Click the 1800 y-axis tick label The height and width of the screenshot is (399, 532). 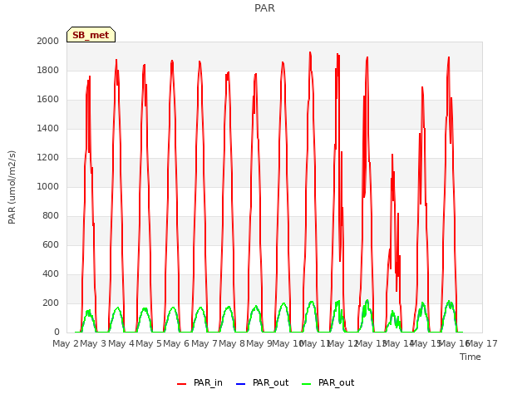coord(48,70)
